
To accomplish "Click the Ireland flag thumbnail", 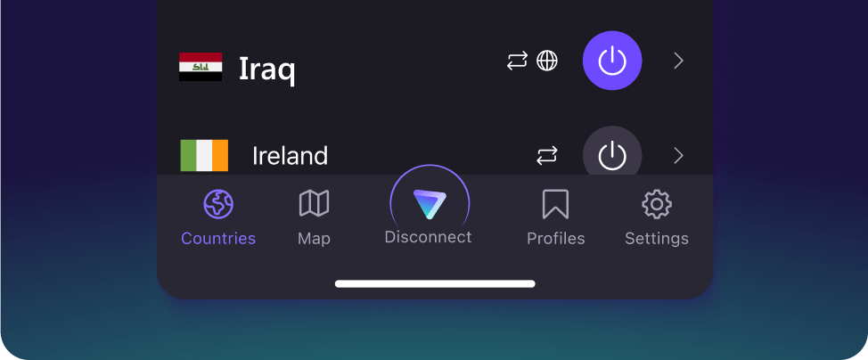I will 204,155.
